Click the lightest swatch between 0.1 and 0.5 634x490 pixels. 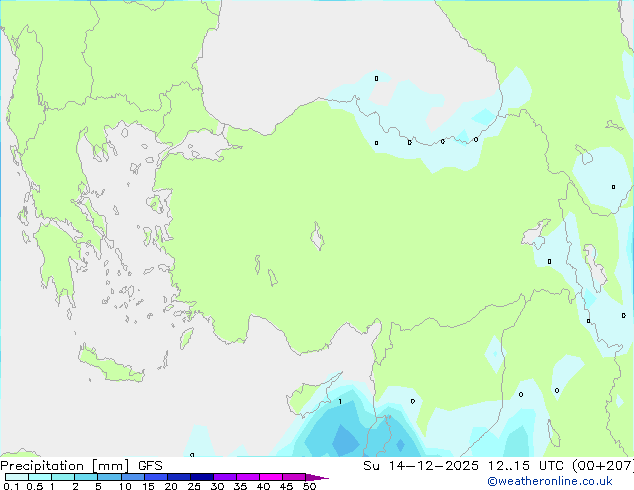(17, 477)
